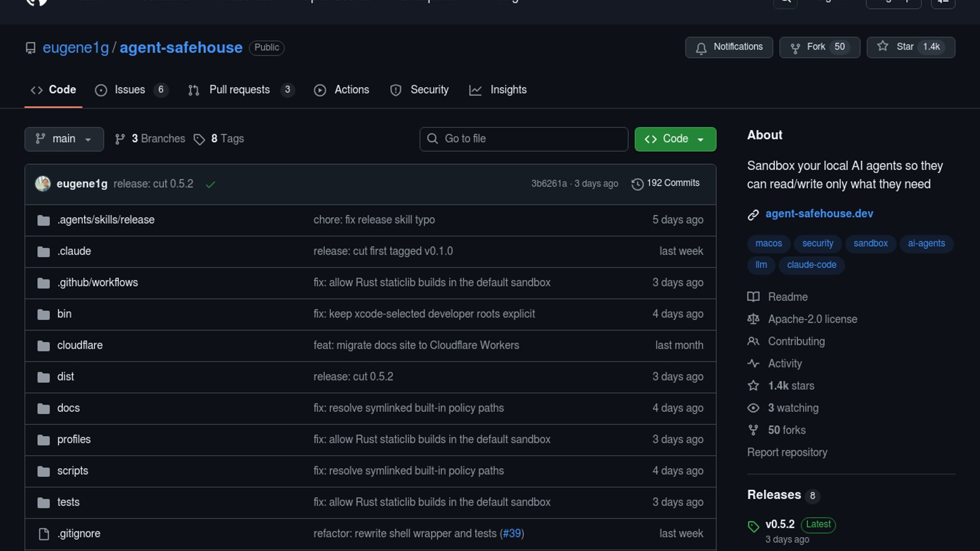Screen dimensions: 980x551
Task: Switch to the Pull requests tab
Action: (239, 90)
